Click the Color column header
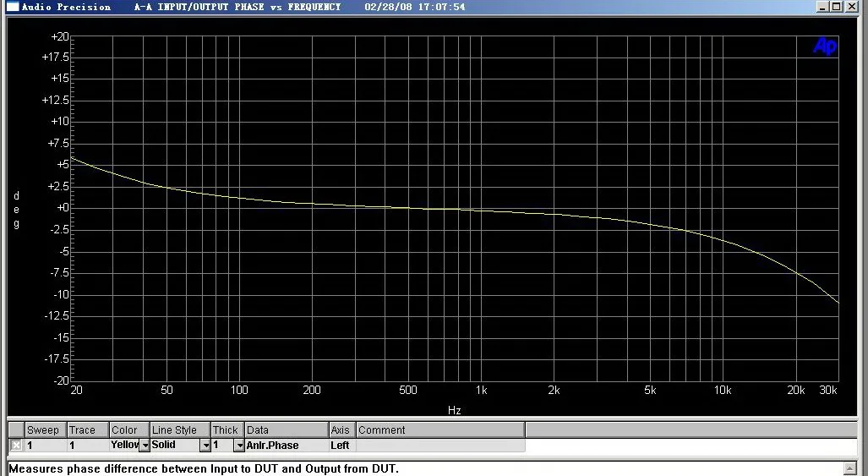Viewport: 868px width, 476px height. click(129, 430)
